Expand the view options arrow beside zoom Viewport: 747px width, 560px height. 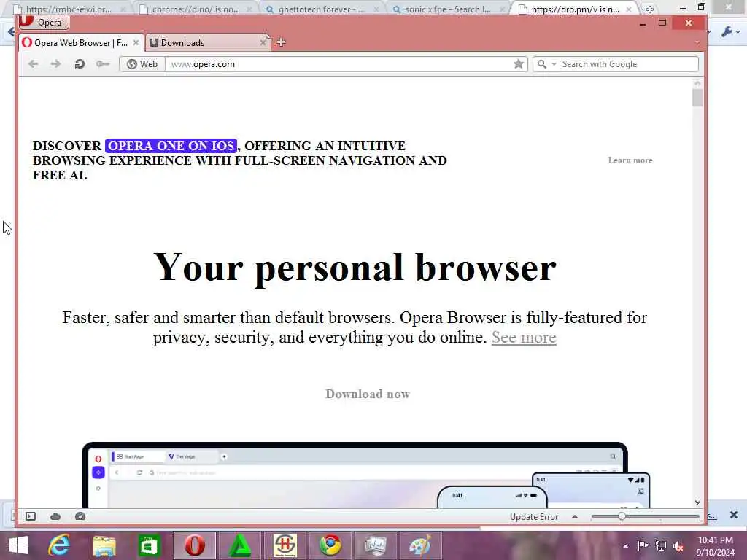tap(575, 516)
